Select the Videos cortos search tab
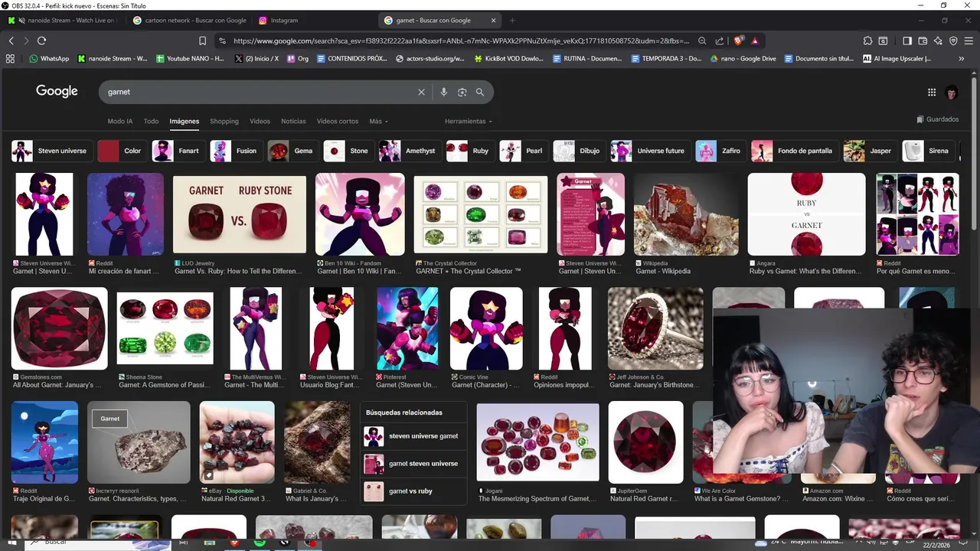The image size is (980, 551). tap(338, 121)
